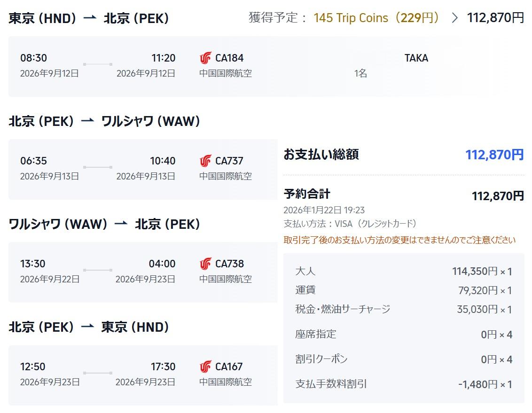The image size is (532, 413).
Task: Click the 座席指定 row
Action: coord(404,335)
